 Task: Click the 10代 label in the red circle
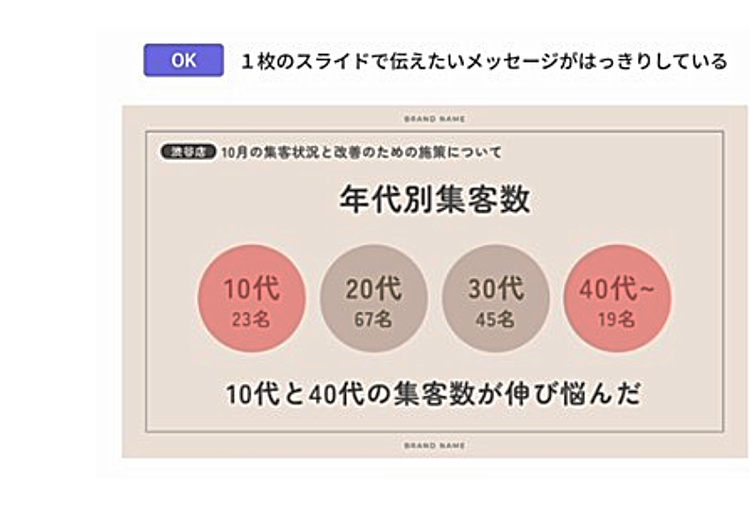pyautogui.click(x=251, y=289)
